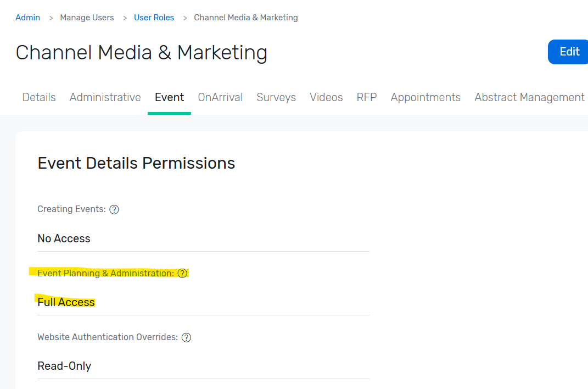Go to Admin breadcrumb link
Screen dimensions: 588x389
pos(27,18)
